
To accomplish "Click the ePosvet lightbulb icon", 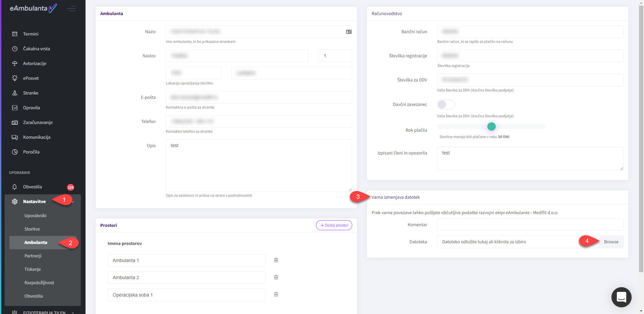I will 15,78.
